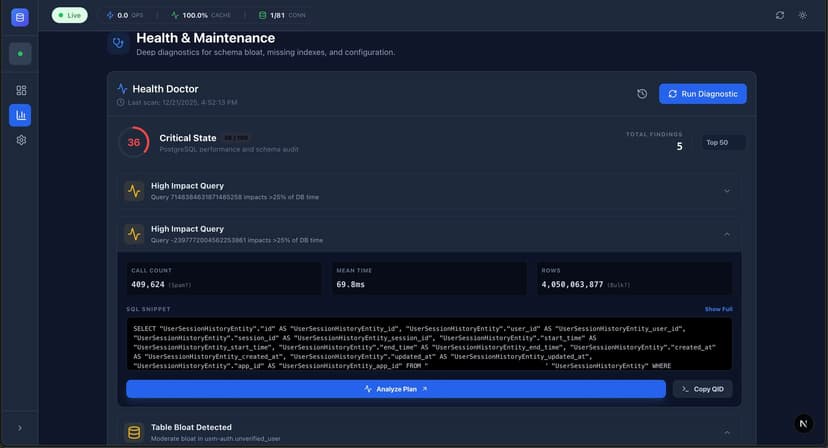Click the Analyze Plan button

[x=395, y=388]
